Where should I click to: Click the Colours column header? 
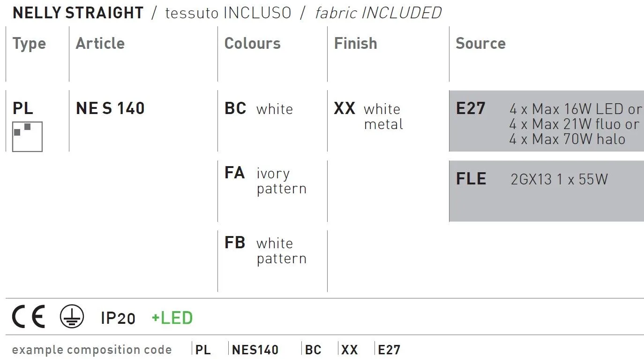[253, 43]
